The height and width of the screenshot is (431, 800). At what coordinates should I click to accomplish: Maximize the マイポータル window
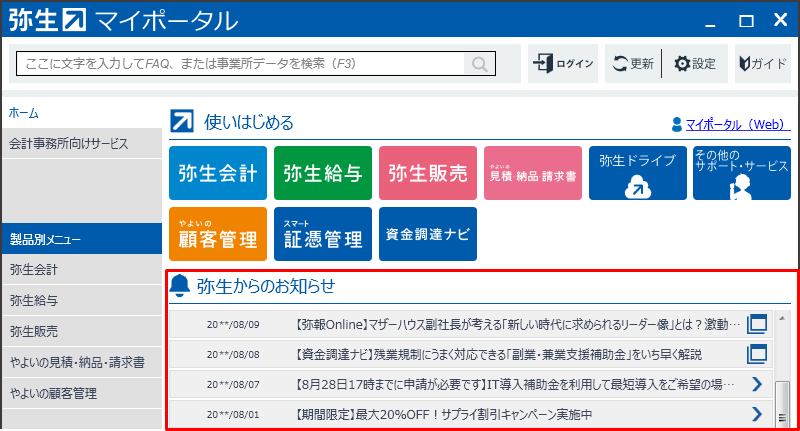coord(746,21)
